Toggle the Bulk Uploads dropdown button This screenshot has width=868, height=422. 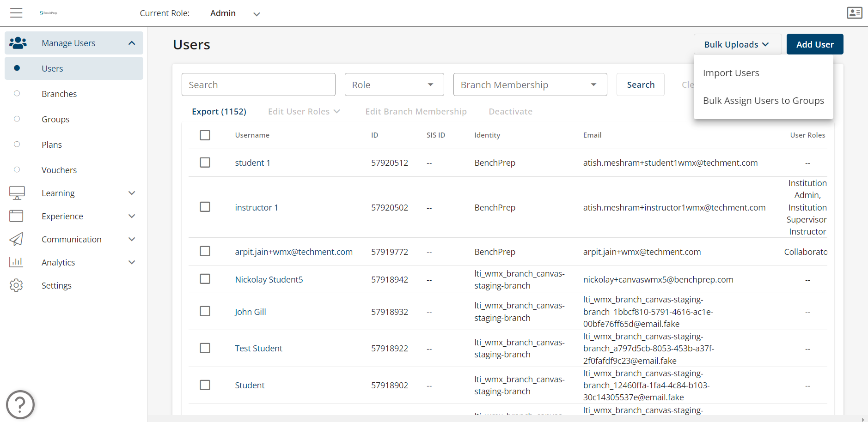(x=737, y=44)
